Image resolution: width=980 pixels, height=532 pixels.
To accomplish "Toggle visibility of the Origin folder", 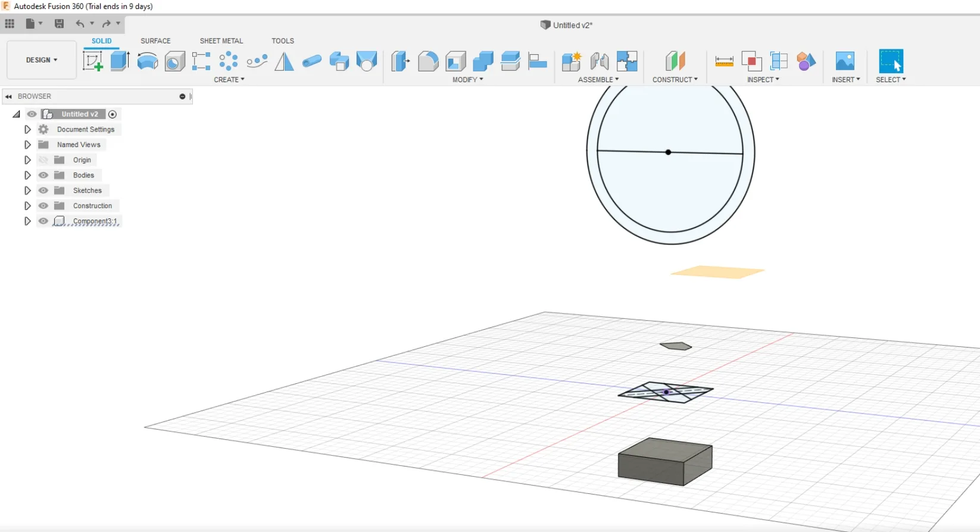I will 43,160.
